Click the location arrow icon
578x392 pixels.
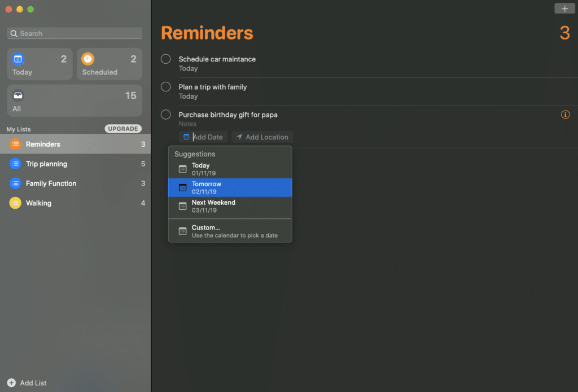pyautogui.click(x=239, y=136)
